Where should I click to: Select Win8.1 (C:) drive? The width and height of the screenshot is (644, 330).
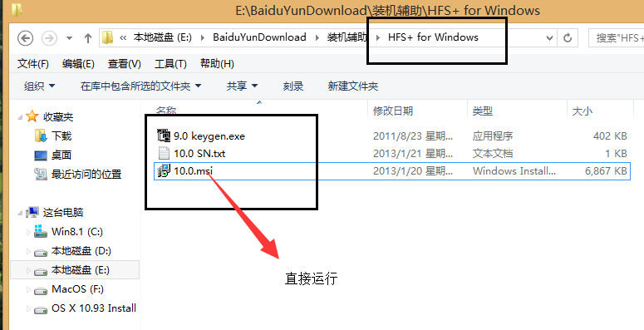(x=77, y=232)
